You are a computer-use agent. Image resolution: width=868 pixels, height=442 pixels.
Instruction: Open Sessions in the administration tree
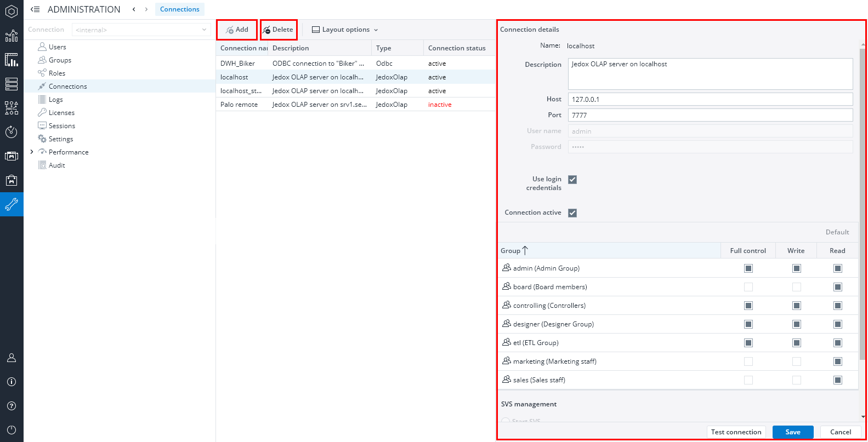tap(62, 126)
